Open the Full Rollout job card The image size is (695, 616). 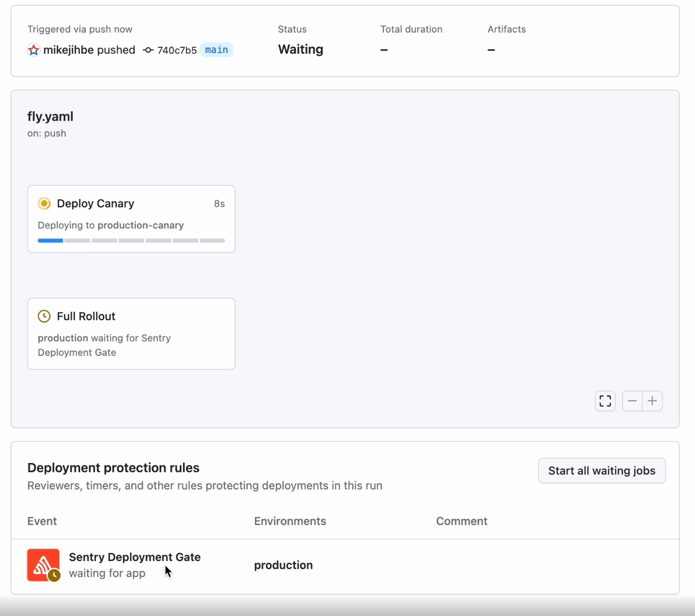point(131,333)
